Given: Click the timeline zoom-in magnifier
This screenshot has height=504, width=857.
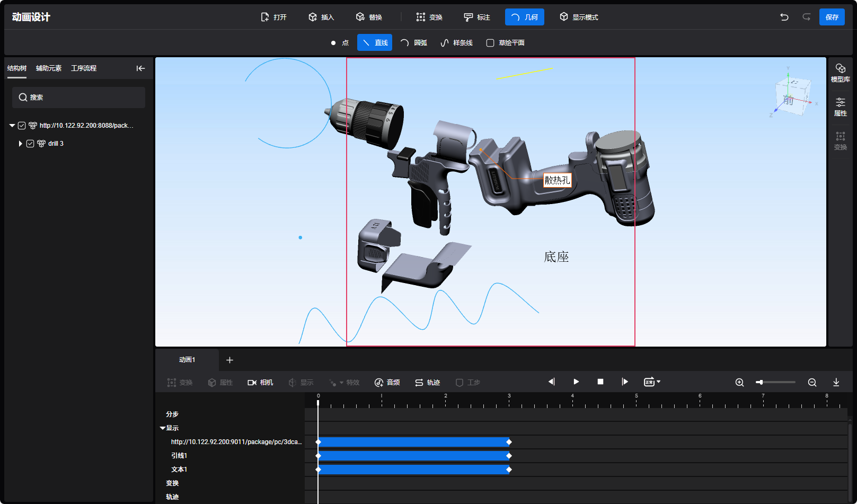Looking at the screenshot, I should coord(739,383).
